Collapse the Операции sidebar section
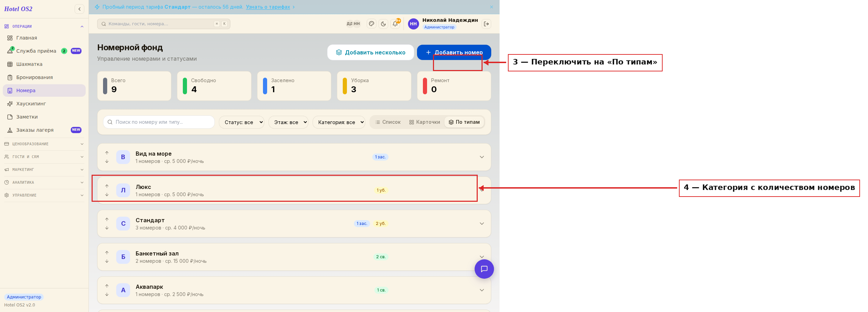 pyautogui.click(x=44, y=26)
